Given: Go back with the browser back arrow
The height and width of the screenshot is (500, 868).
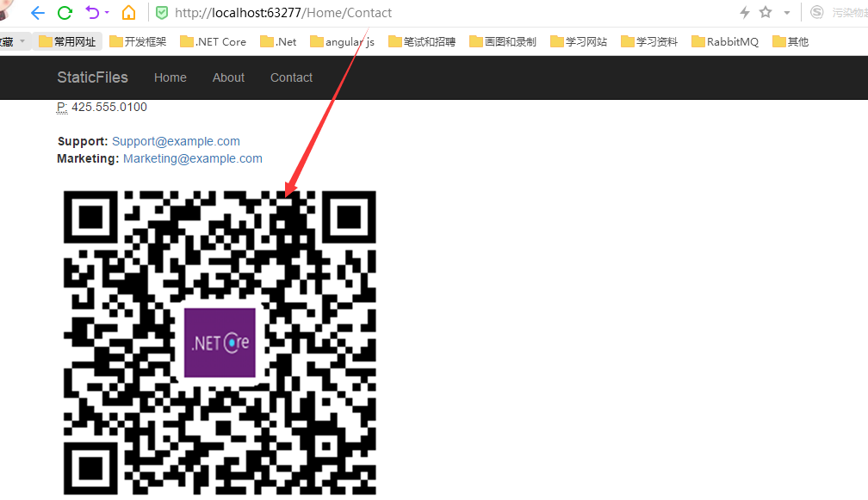Looking at the screenshot, I should (38, 13).
